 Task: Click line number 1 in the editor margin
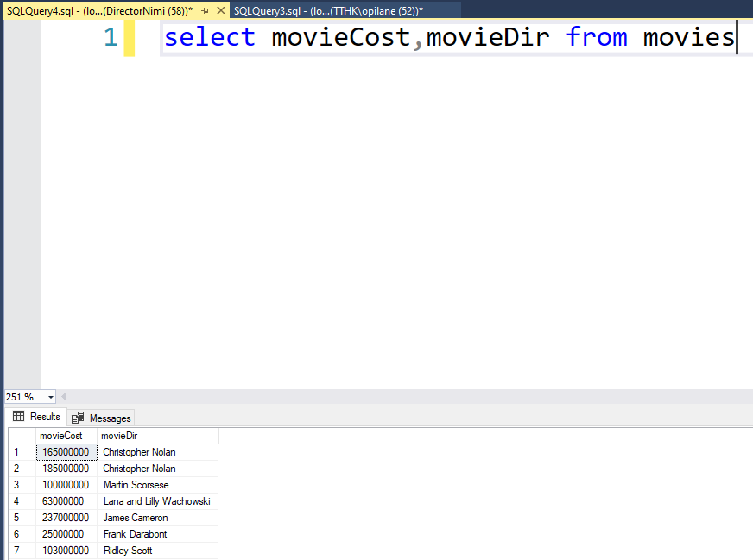pos(110,38)
